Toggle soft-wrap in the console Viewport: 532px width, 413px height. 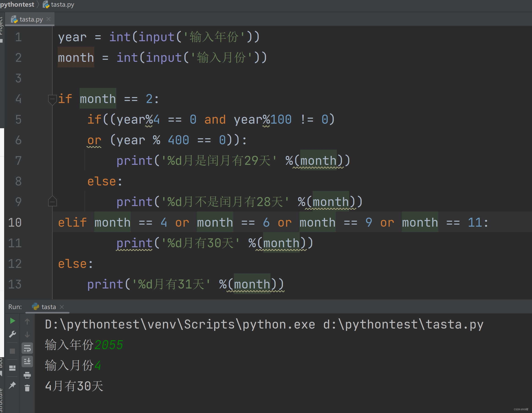click(x=27, y=348)
